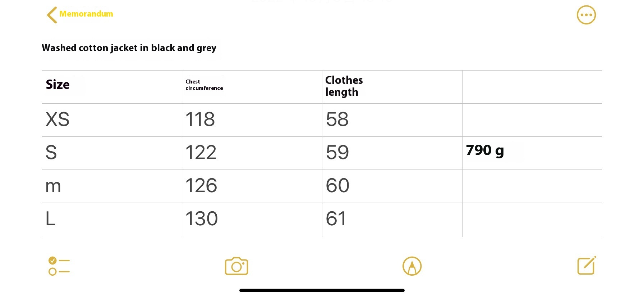The image size is (644, 298).
Task: Select the XS size cell
Action: pyautogui.click(x=112, y=120)
